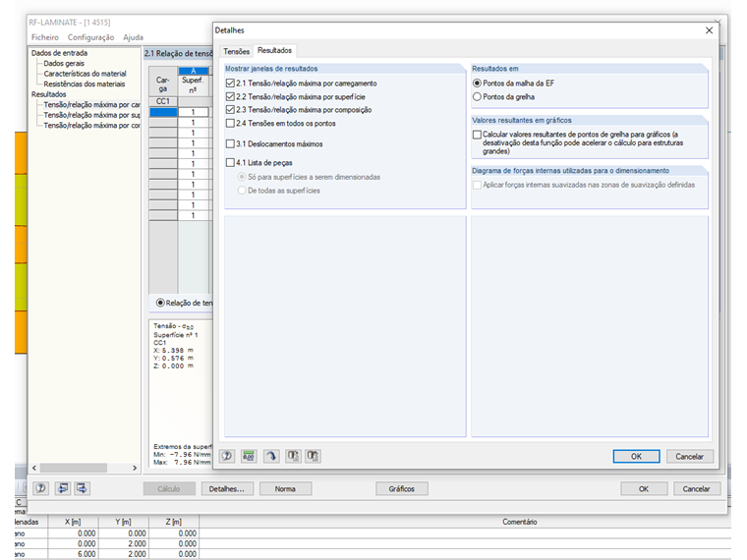The image size is (747, 560).
Task: Select the Resultados node in the navigator tree
Action: point(48,94)
